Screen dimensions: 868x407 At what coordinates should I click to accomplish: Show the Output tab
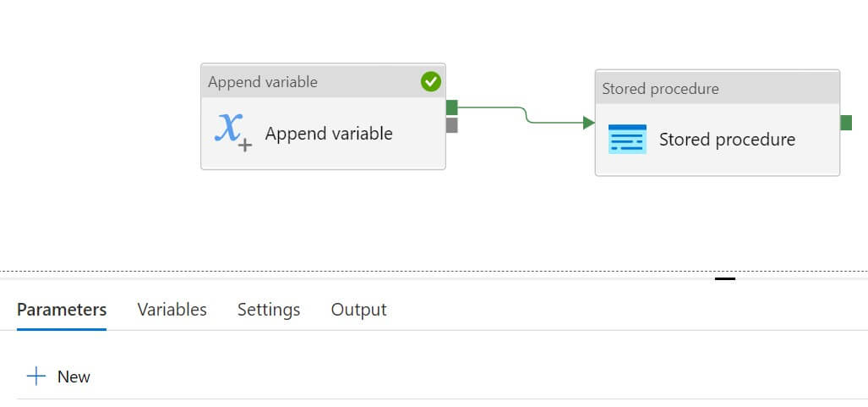[358, 310]
